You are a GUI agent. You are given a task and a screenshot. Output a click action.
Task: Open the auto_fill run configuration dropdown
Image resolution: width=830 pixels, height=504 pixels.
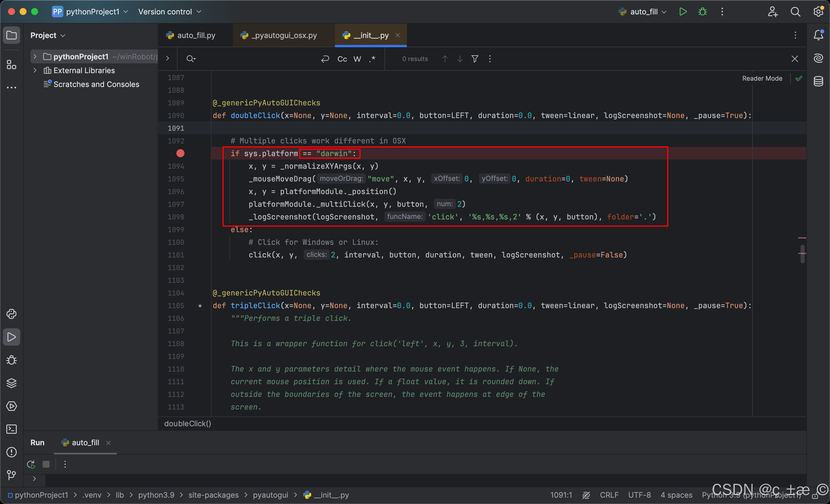click(664, 11)
